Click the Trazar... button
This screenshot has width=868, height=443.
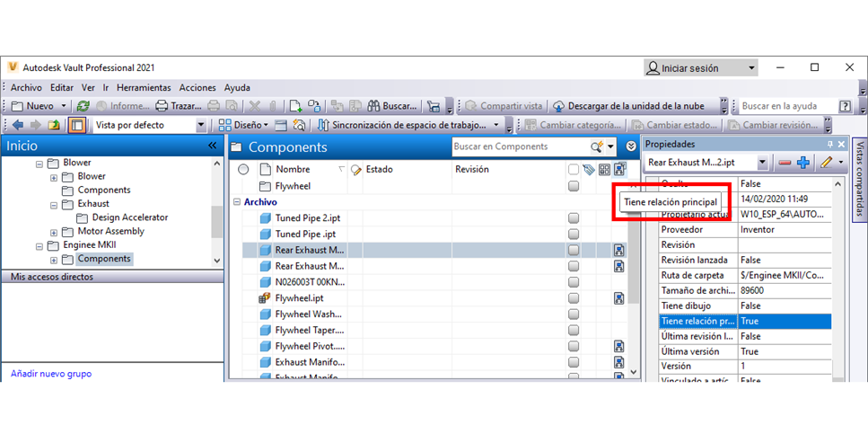click(179, 106)
